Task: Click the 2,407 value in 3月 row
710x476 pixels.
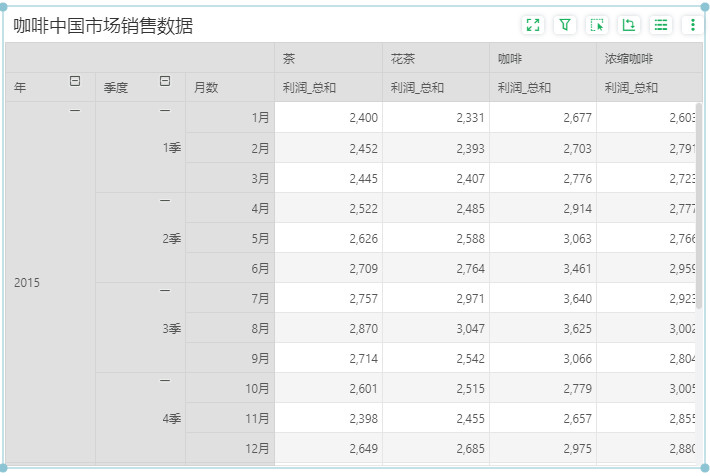Action: (470, 178)
